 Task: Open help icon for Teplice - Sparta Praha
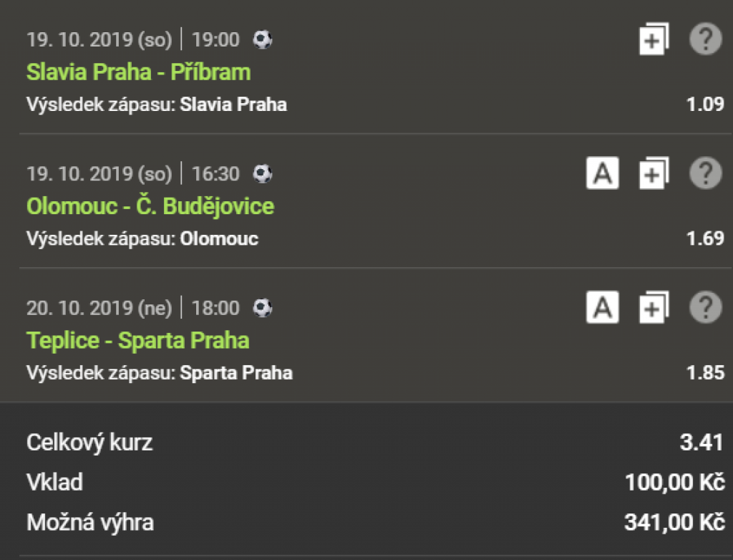705,308
